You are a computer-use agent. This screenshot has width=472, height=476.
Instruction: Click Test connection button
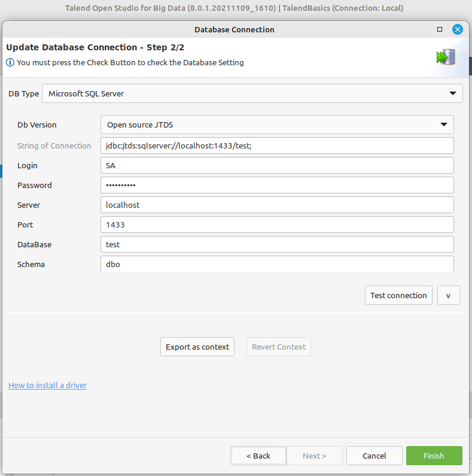tap(398, 295)
